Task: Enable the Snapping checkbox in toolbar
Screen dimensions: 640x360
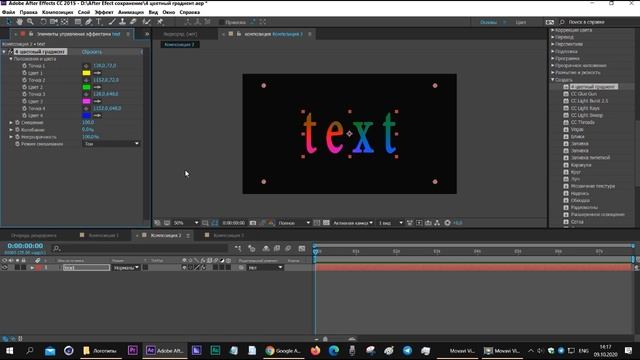Action: tap(222, 22)
